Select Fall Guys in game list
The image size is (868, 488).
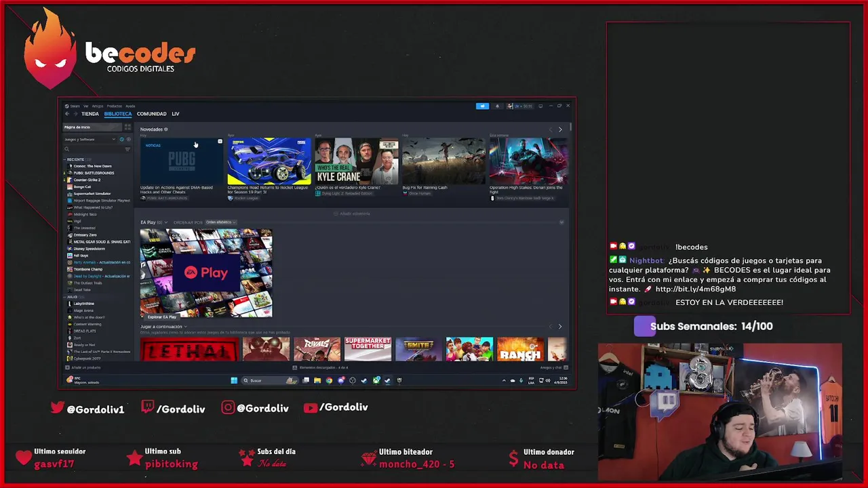pyautogui.click(x=81, y=256)
